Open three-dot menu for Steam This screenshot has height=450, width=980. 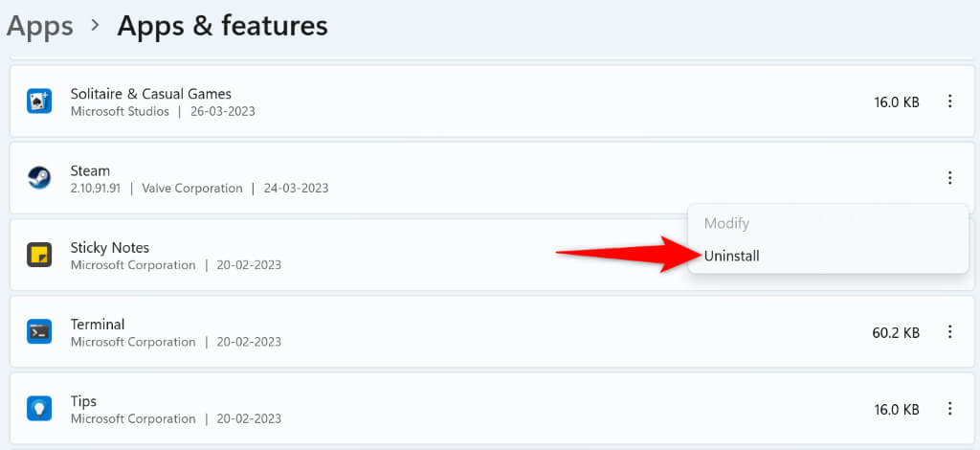pyautogui.click(x=949, y=178)
